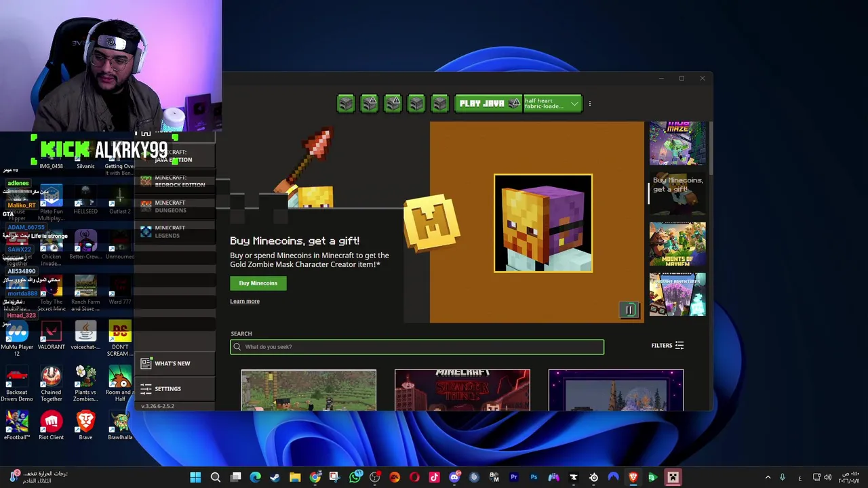
Task: Open the EA app from the taskbar
Action: (x=395, y=477)
